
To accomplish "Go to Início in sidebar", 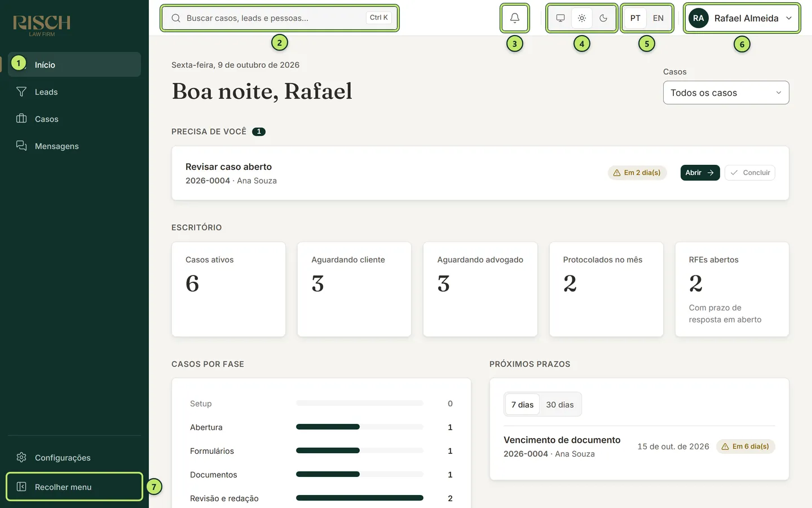I will (74, 64).
